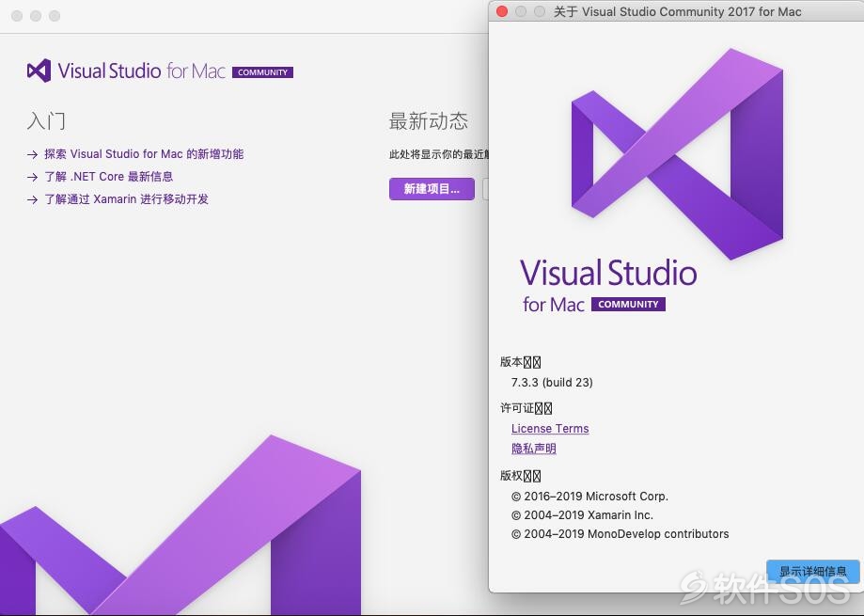The width and height of the screenshot is (864, 616).
Task: Select © 2004–2019 MonoDevelop contributors text
Action: (x=620, y=534)
